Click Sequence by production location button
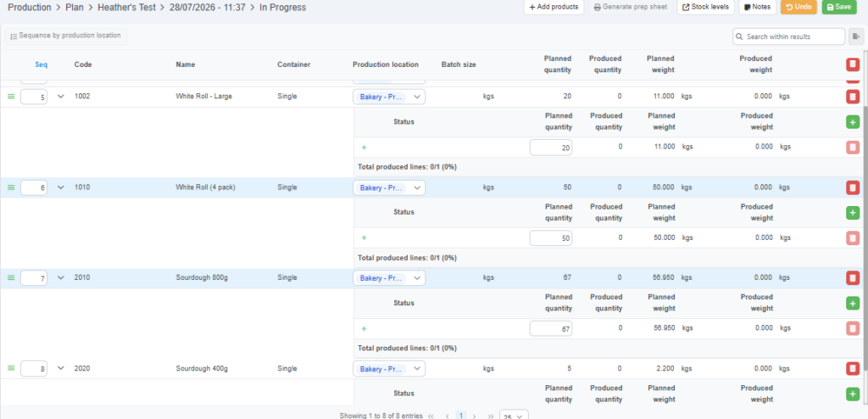 point(65,36)
